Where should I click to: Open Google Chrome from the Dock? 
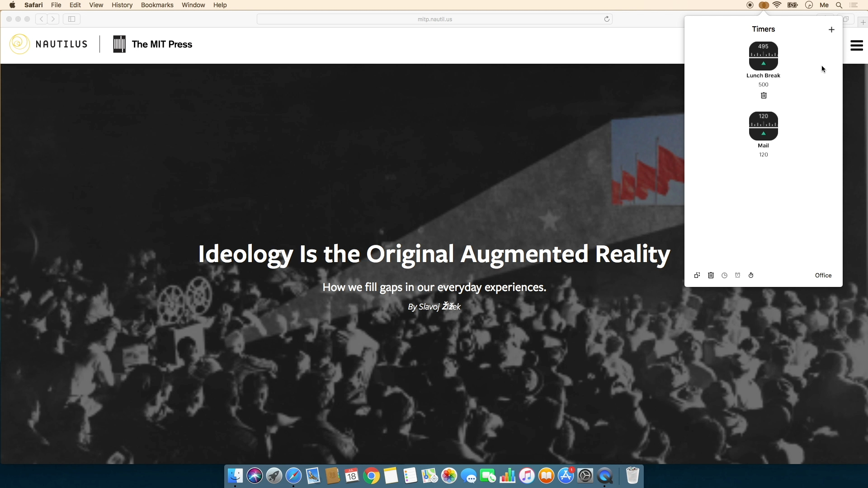click(371, 475)
